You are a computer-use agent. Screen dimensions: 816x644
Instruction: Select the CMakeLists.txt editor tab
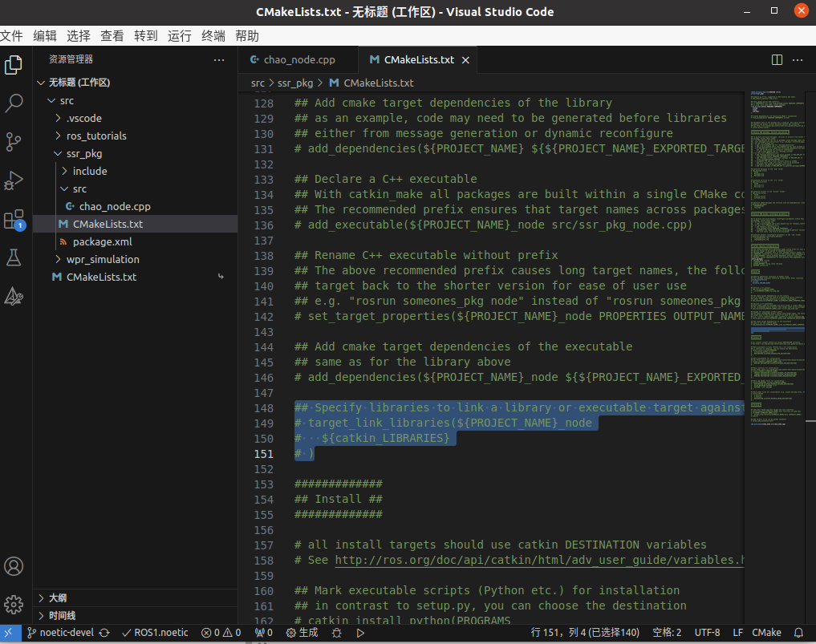pyautogui.click(x=418, y=60)
